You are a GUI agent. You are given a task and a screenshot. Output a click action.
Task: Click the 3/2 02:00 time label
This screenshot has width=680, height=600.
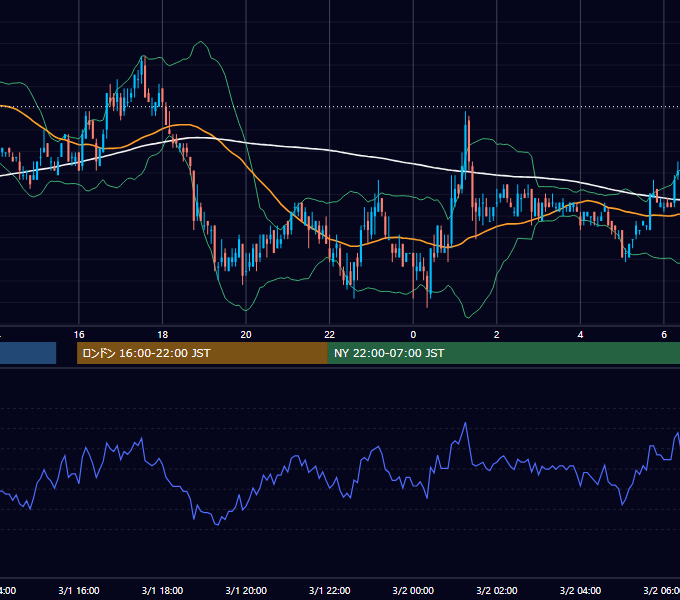tap(497, 590)
